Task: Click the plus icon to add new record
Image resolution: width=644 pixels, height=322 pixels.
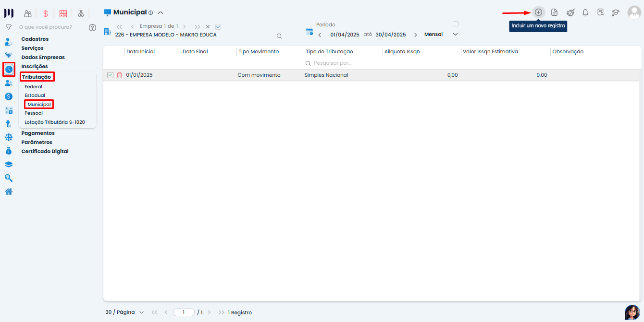Action: (538, 12)
